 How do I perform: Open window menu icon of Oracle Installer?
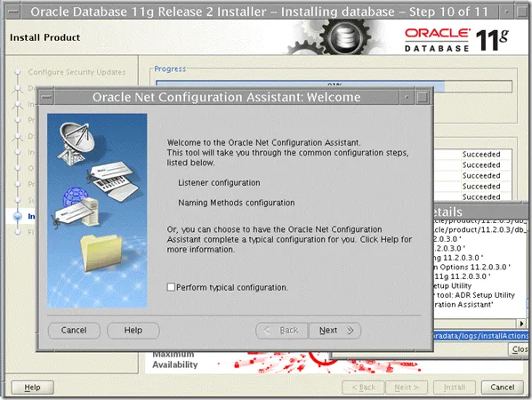point(12,12)
